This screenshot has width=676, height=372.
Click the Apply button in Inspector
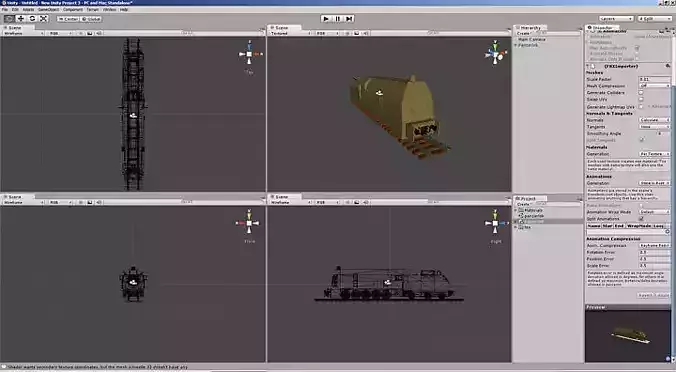tap(663, 295)
